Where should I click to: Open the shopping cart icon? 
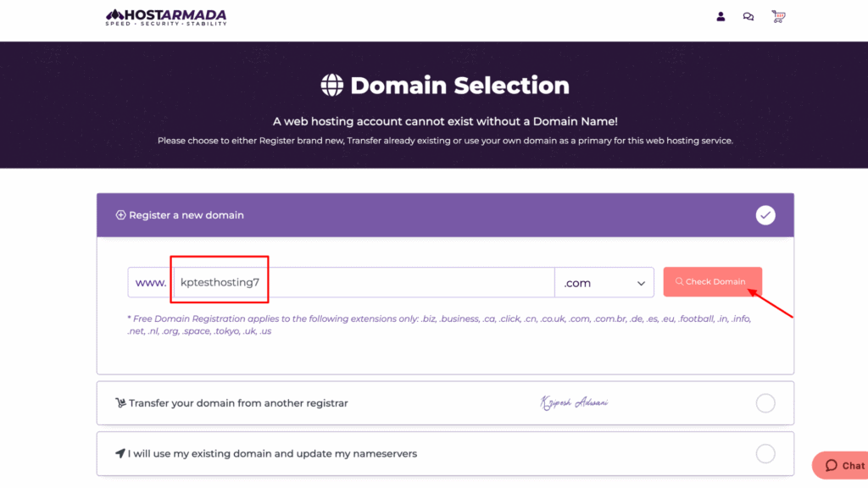click(777, 16)
